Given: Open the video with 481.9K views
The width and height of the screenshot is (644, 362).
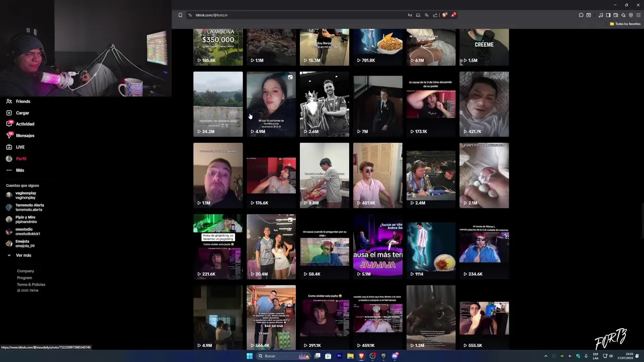Looking at the screenshot, I should 378,175.
